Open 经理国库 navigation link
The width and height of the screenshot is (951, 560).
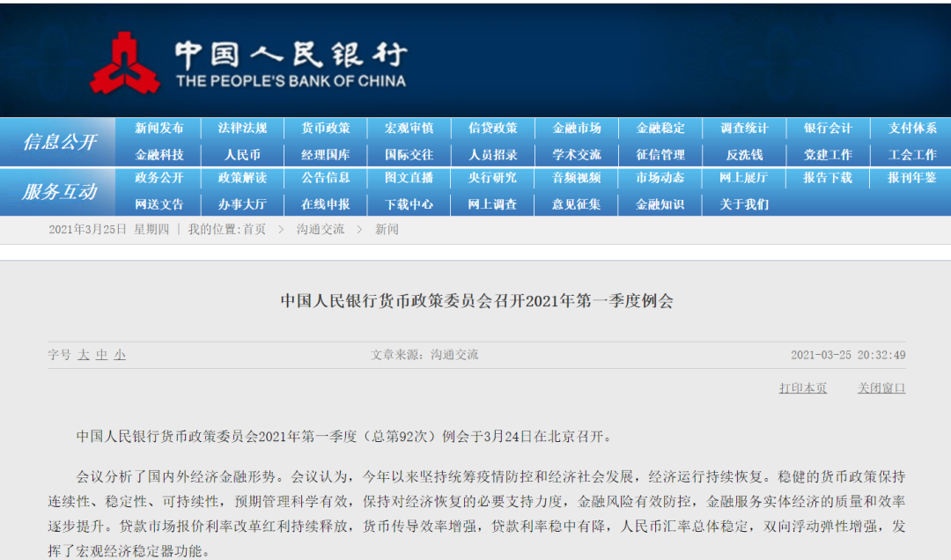(326, 155)
